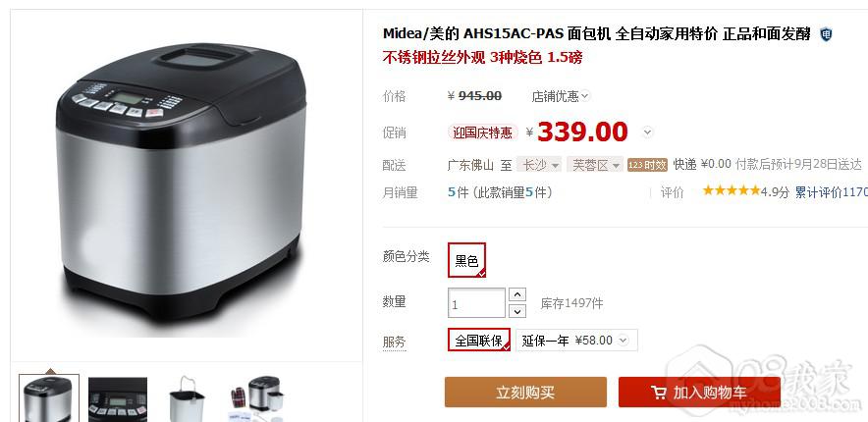Select the control panel close-up thumbnail
The height and width of the screenshot is (422, 868).
point(118,399)
